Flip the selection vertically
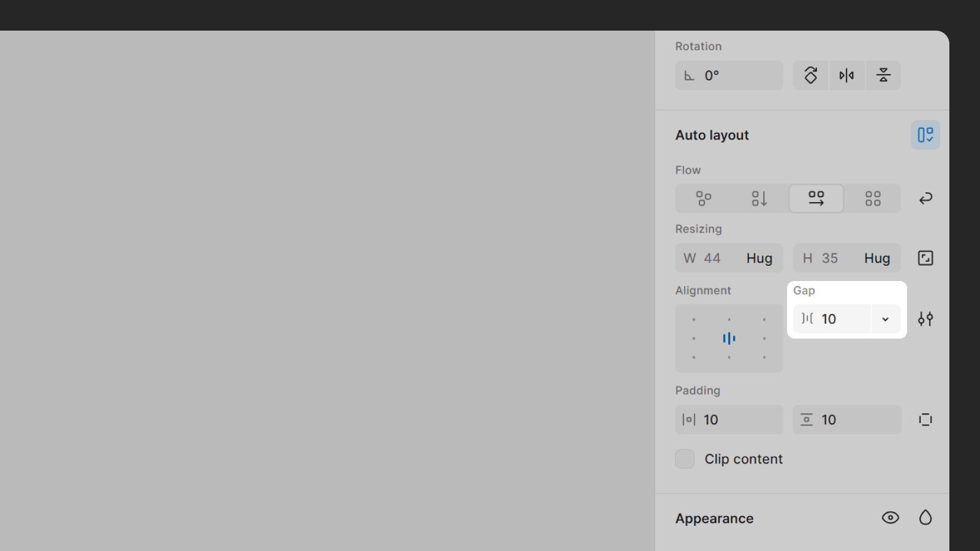 883,75
